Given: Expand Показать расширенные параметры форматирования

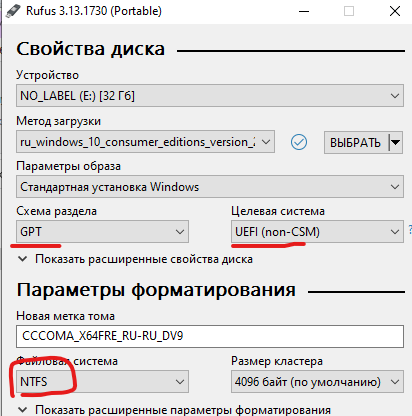Looking at the screenshot, I should pos(174,409).
